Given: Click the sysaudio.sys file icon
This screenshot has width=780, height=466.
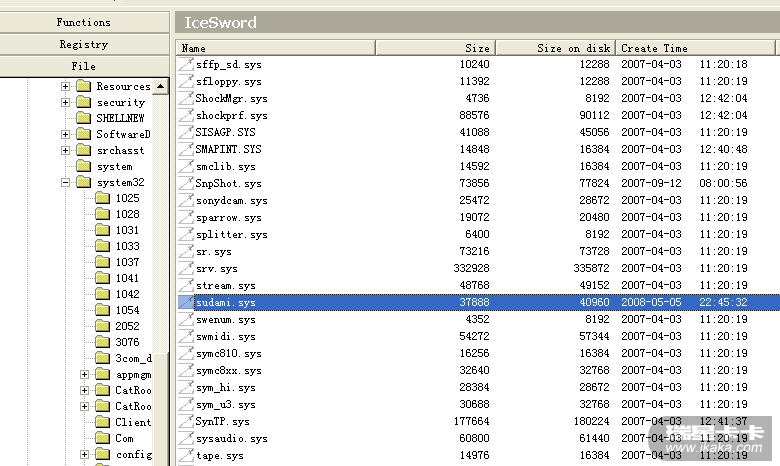Looking at the screenshot, I should (x=186, y=438).
